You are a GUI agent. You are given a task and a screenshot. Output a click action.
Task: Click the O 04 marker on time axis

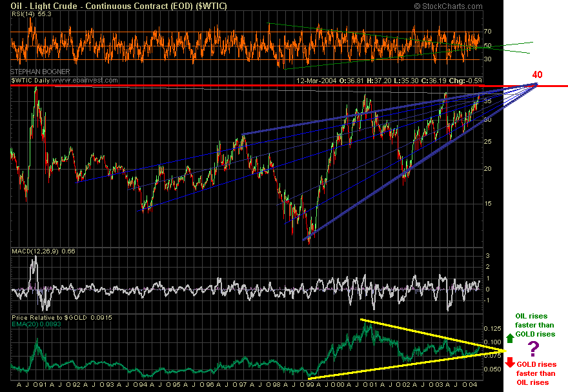click(x=471, y=384)
